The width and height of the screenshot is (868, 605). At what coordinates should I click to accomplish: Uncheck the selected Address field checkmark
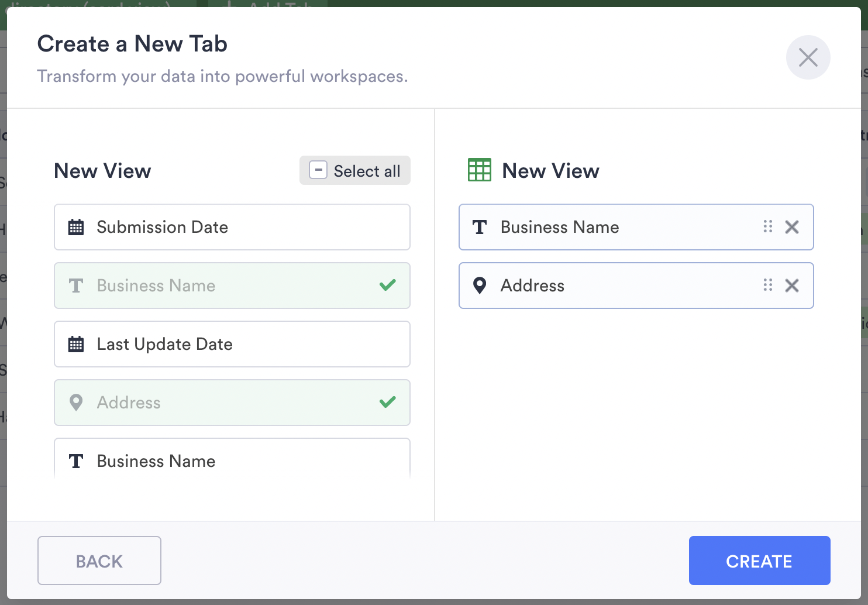pos(387,403)
